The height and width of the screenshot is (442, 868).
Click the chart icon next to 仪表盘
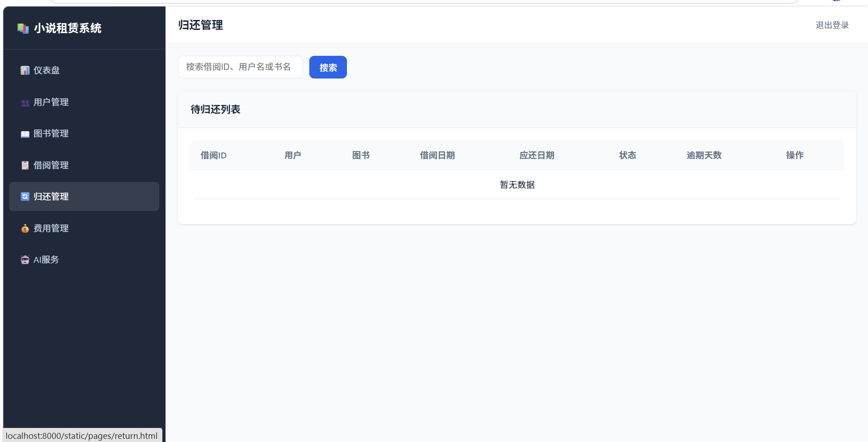tap(25, 70)
